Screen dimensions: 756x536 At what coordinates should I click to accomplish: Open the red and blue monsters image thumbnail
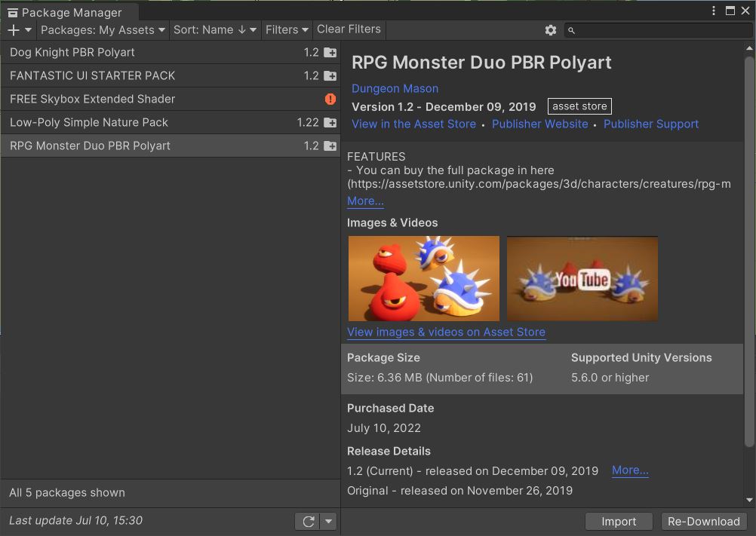coord(424,278)
